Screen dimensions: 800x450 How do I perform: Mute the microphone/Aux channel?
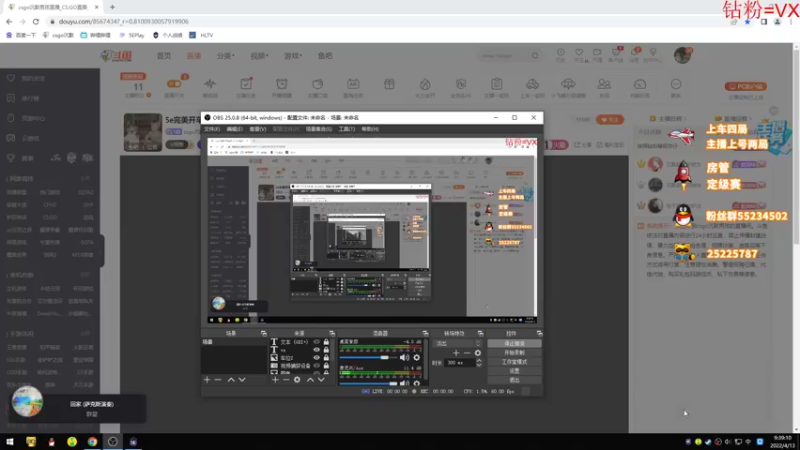click(x=405, y=383)
